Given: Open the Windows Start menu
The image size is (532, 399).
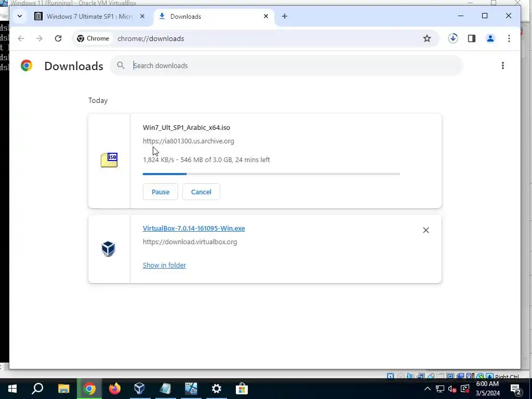Looking at the screenshot, I should (x=12, y=389).
